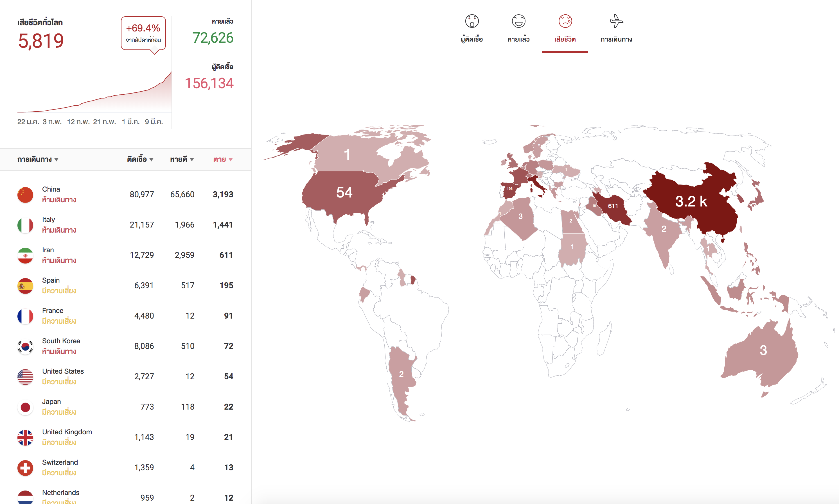Switch to the หายแล้ว map tab

click(518, 39)
